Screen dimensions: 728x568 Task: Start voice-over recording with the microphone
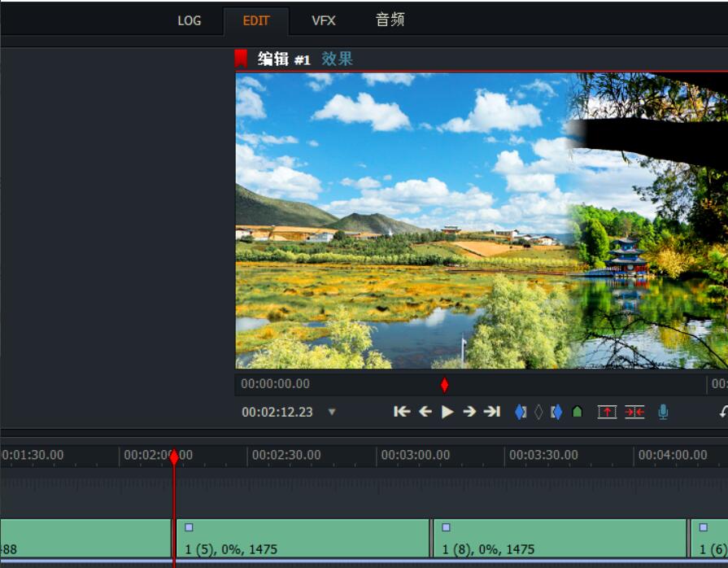[x=663, y=412]
